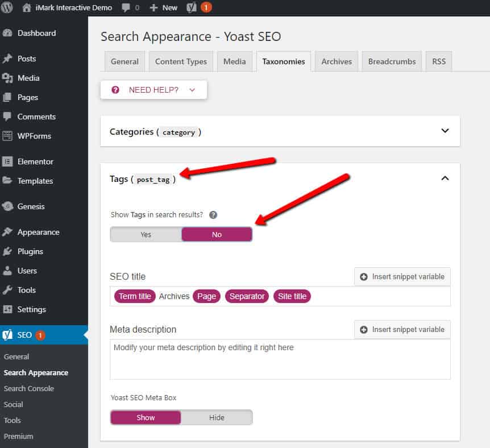Switch to the Archives tab

337,61
